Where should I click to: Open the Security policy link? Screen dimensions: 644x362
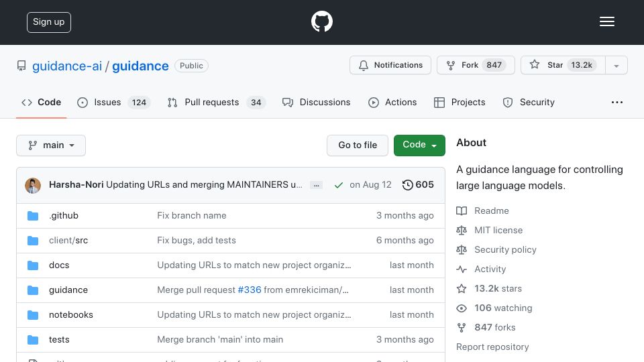tap(496, 249)
